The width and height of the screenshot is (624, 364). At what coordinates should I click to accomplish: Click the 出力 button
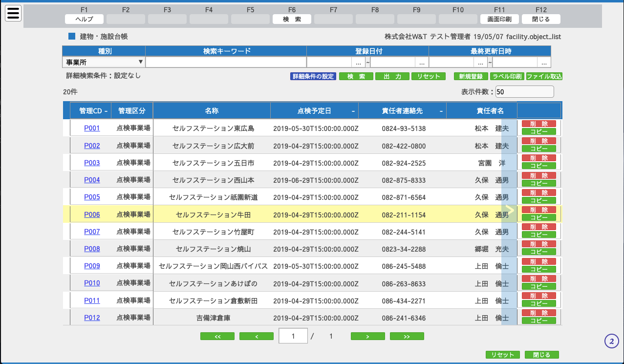click(392, 77)
